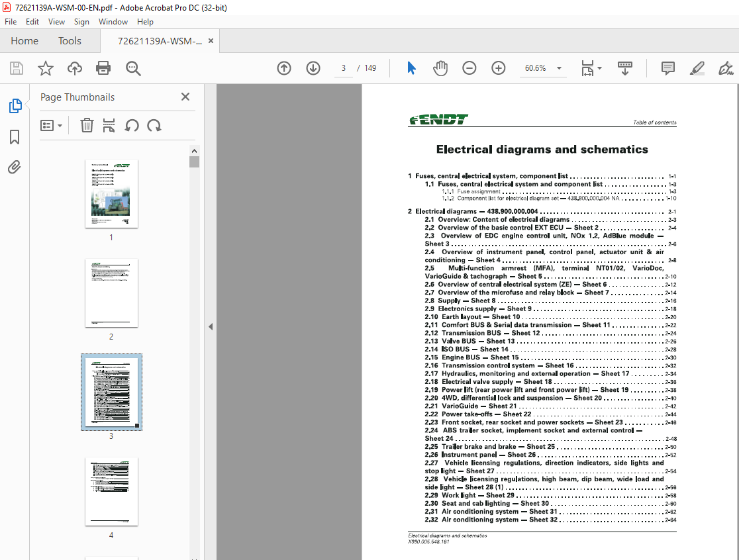The height and width of the screenshot is (560, 739).
Task: Add the document to starred files
Action: 46,68
